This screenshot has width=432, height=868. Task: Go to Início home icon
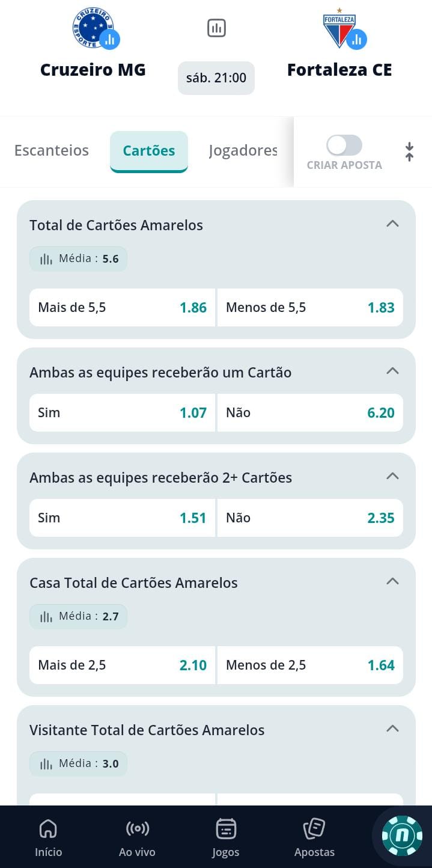click(48, 837)
